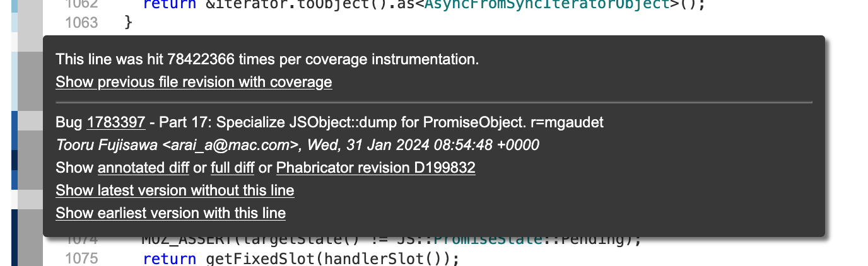Click the return keyword on line 1075
The image size is (868, 266).
click(170, 258)
